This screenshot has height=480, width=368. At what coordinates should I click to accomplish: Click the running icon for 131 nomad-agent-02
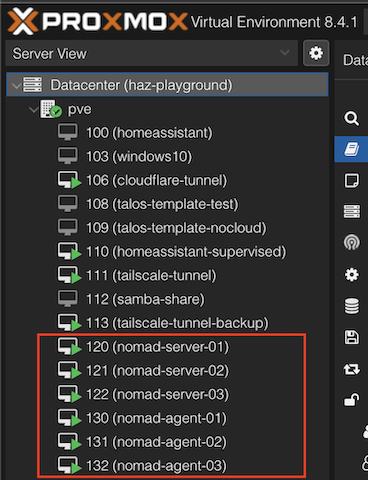[69, 442]
